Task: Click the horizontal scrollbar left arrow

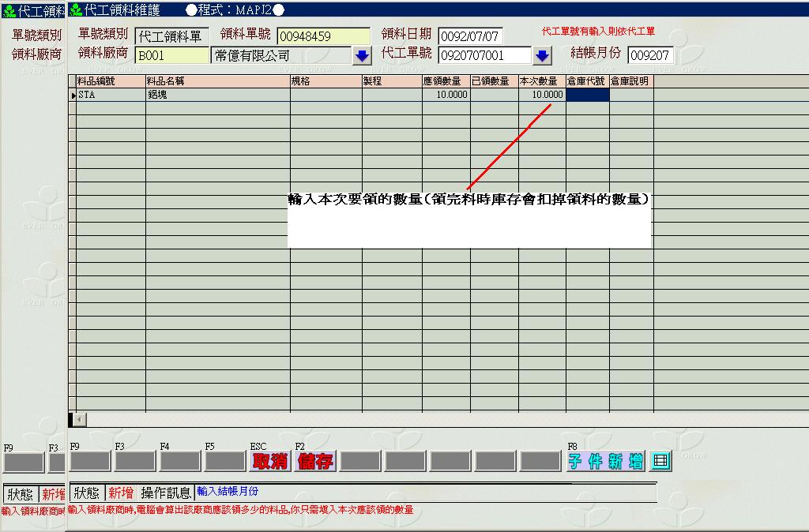Action: 73,419
